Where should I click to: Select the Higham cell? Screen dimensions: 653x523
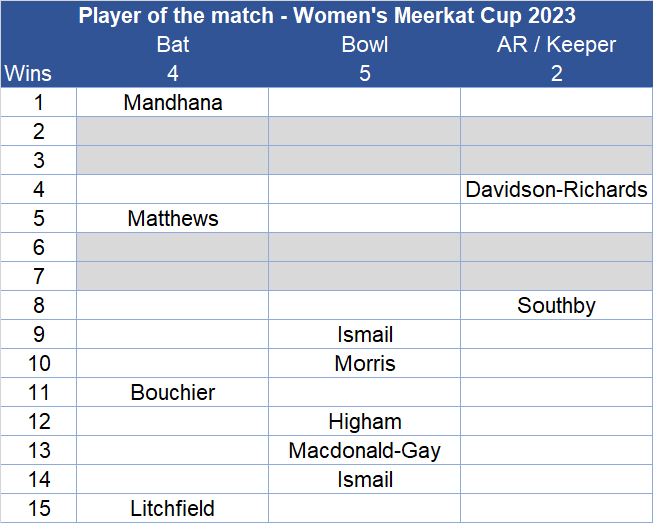coord(365,421)
